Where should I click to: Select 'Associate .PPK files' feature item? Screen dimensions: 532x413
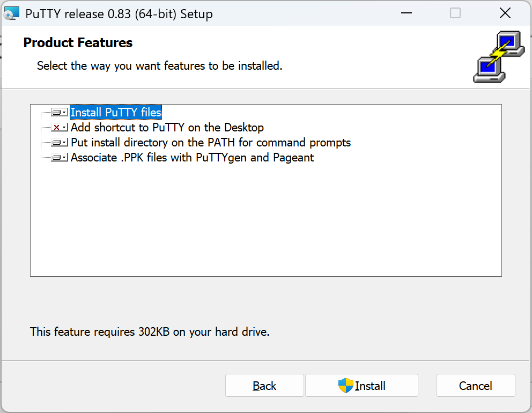[192, 158]
